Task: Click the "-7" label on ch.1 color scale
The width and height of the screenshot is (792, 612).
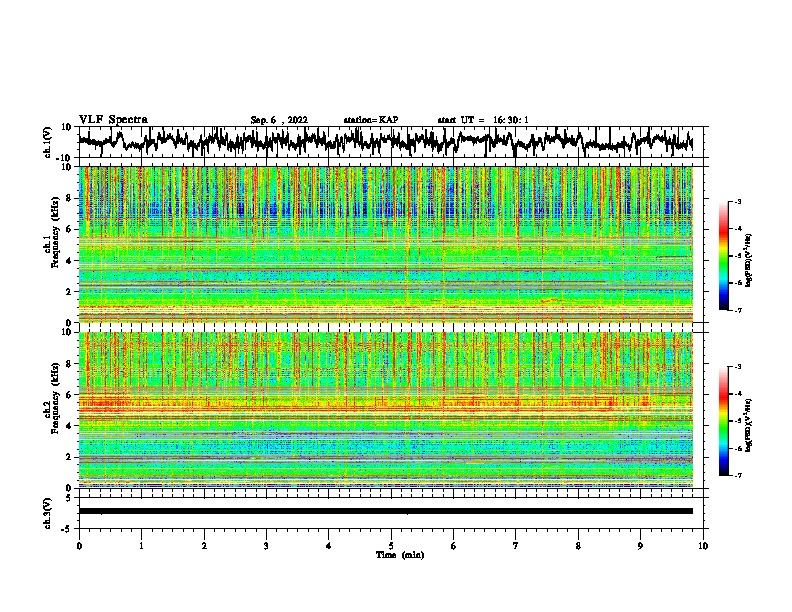Action: tap(737, 310)
